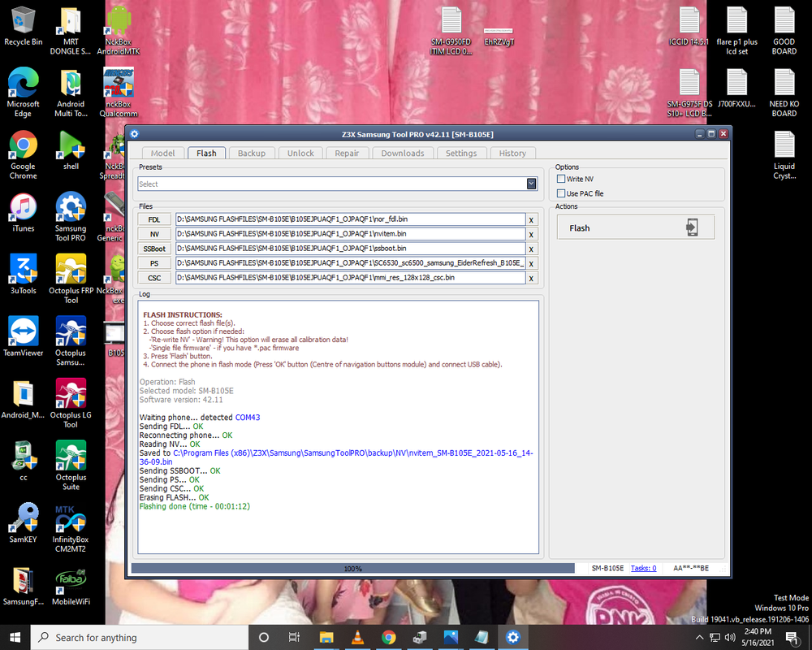Open Liquid Cryst text file icon

(x=784, y=154)
